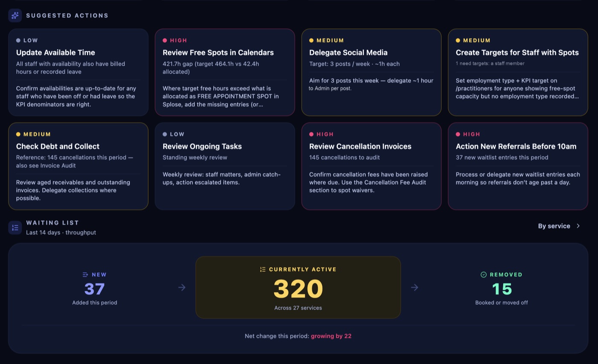Open the Review Free Spots in Calendars card

tap(225, 73)
